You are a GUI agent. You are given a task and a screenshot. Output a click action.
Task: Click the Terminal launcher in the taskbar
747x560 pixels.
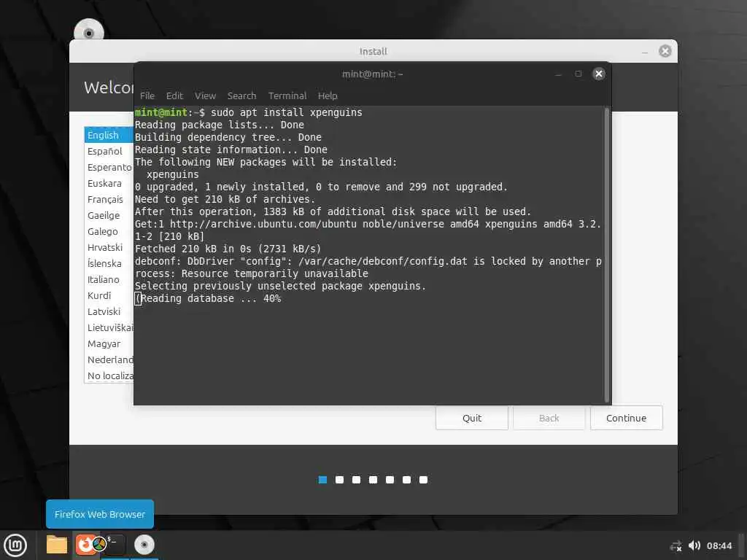tap(115, 545)
